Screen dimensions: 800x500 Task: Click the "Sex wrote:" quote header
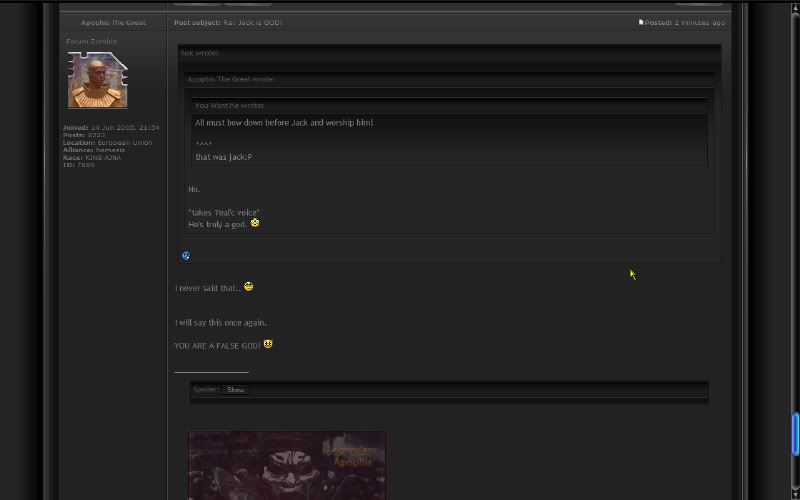pos(200,52)
